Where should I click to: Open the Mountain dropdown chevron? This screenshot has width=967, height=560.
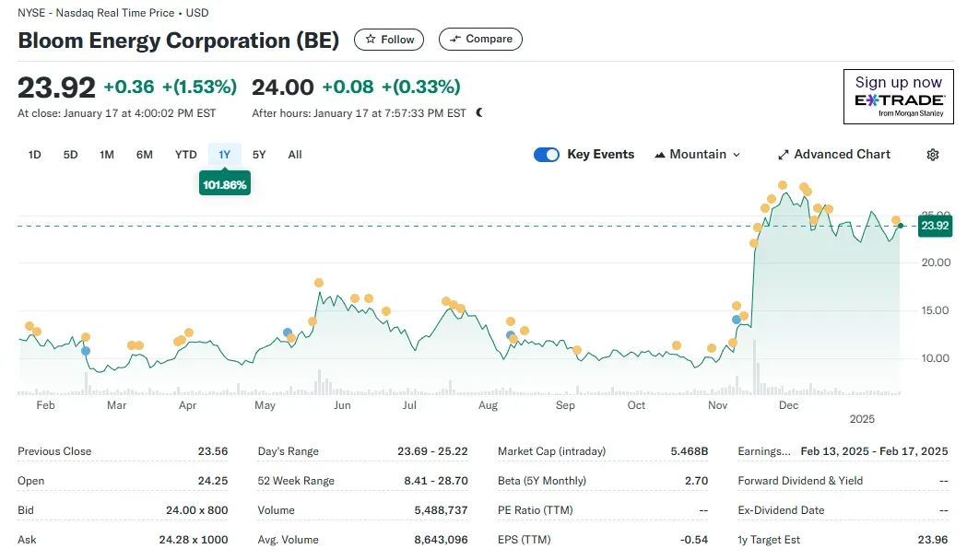point(737,155)
